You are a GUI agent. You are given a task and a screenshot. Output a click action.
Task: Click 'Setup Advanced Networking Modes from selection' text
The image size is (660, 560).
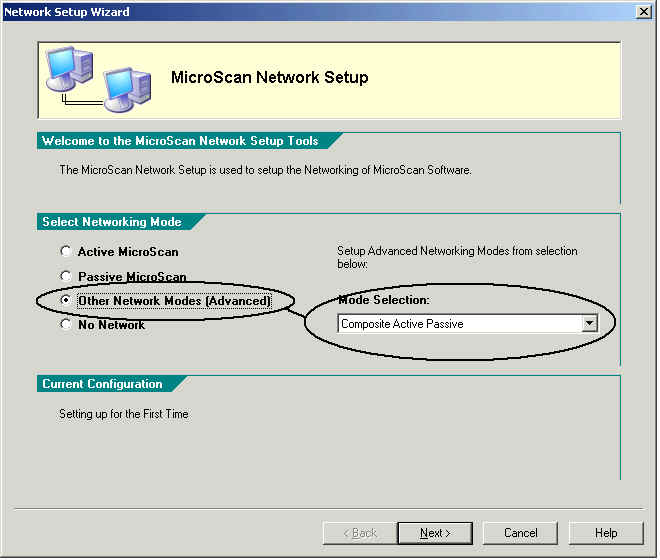(458, 257)
